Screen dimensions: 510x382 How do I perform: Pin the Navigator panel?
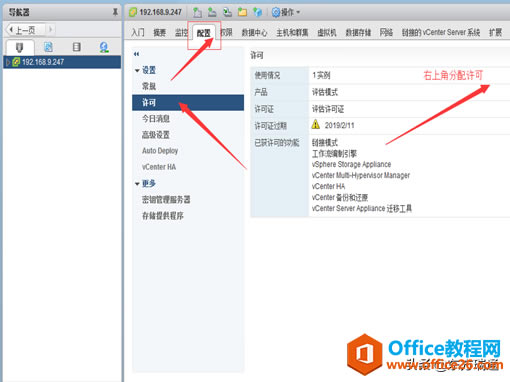(x=115, y=12)
